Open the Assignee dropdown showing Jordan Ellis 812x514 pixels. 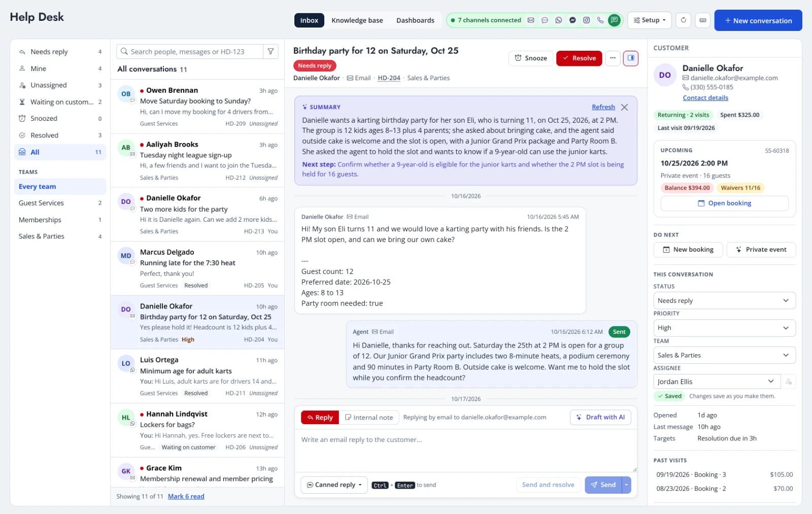(717, 382)
